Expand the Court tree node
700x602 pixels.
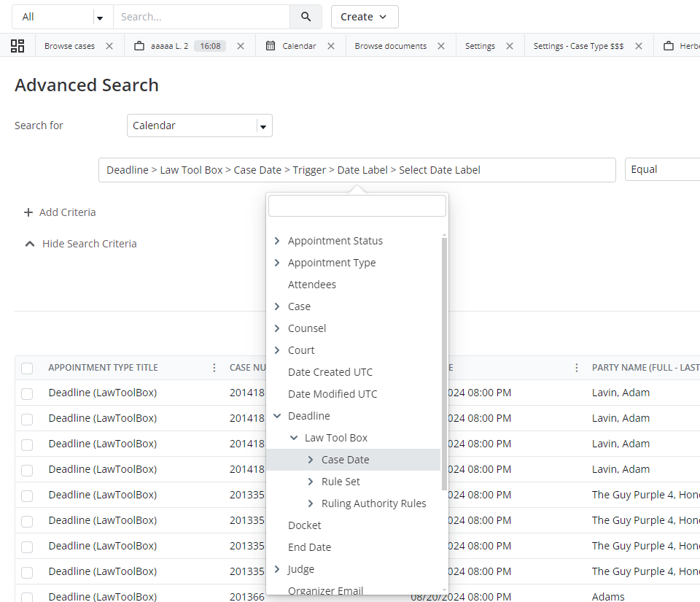tap(277, 350)
